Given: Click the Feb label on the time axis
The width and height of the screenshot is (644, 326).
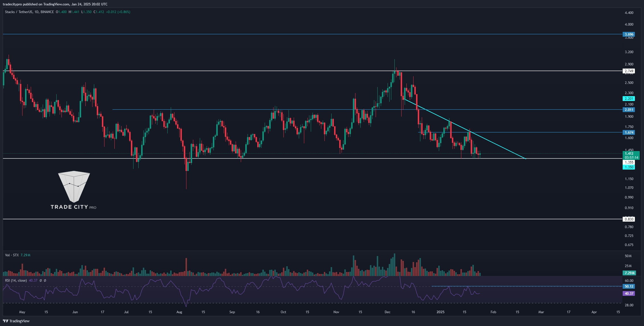Looking at the screenshot, I should pos(493,312).
